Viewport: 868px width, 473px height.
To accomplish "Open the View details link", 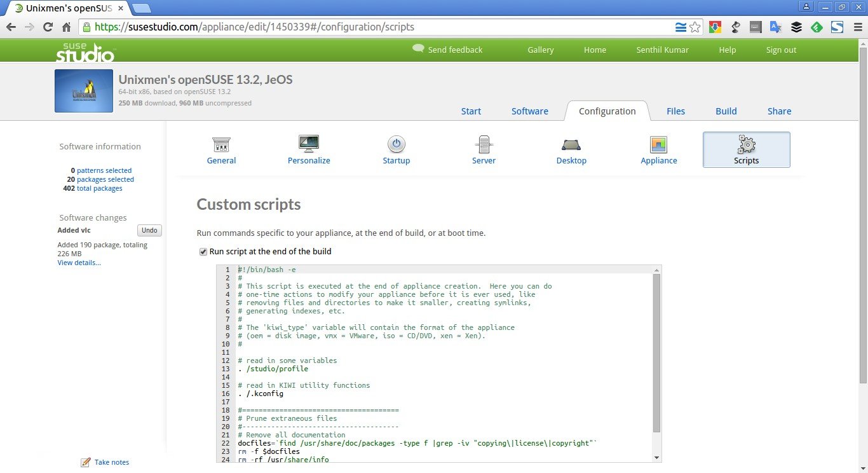I will click(x=79, y=263).
